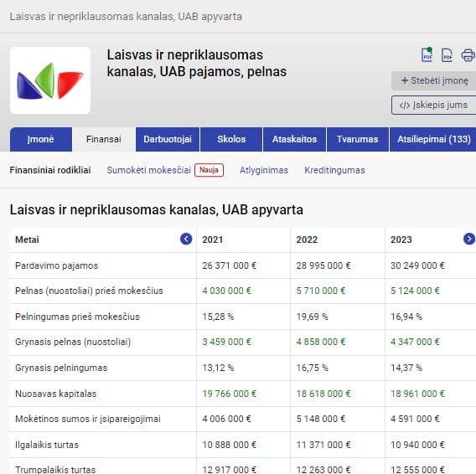
Task: Open Sumokėti mokesčiai link
Action: pyautogui.click(x=149, y=170)
